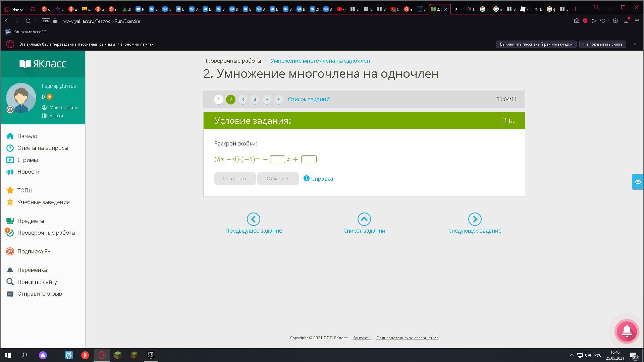Click the previous task arrow circle

tap(253, 219)
